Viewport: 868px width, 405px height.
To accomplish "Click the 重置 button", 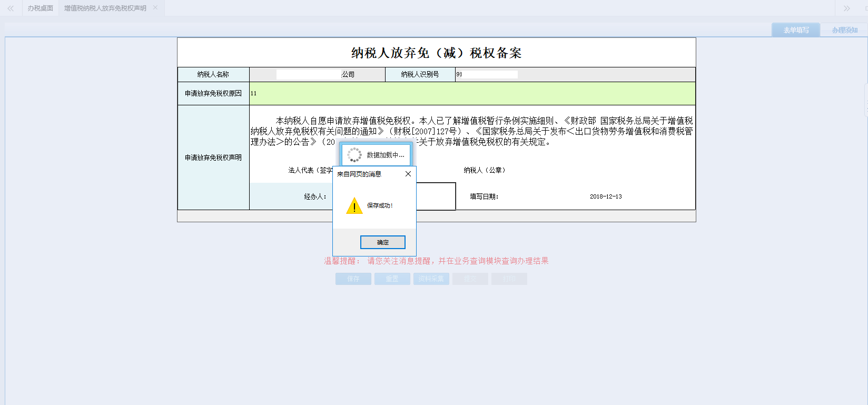I will click(x=392, y=279).
